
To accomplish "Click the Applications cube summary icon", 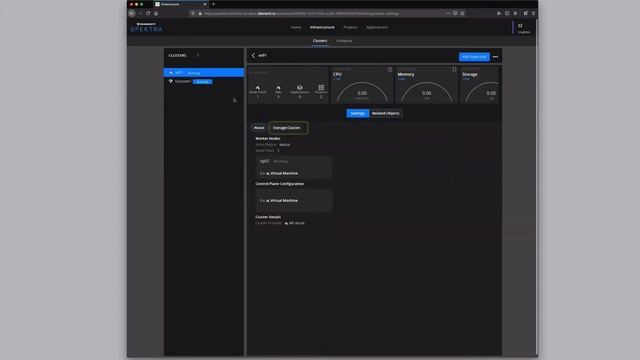I will tap(300, 87).
